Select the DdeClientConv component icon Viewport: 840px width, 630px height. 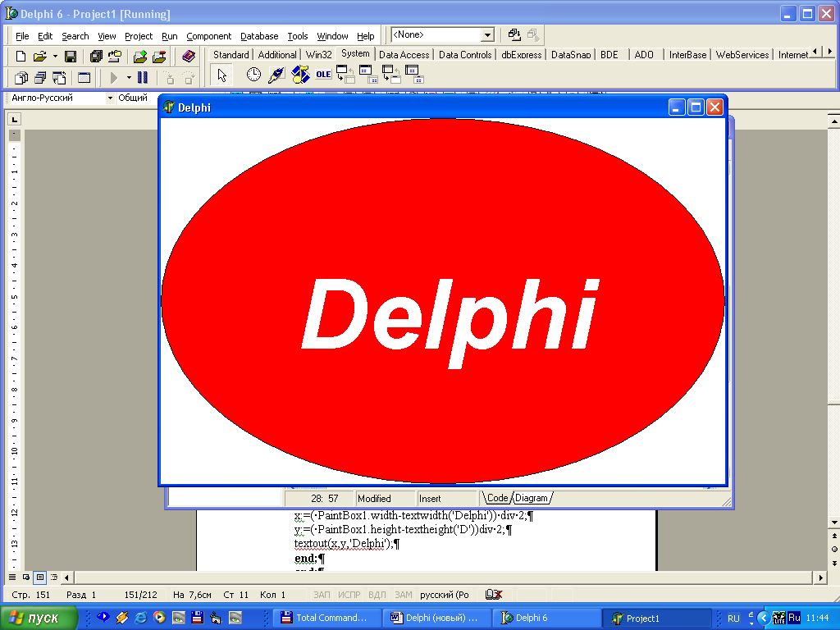(346, 75)
